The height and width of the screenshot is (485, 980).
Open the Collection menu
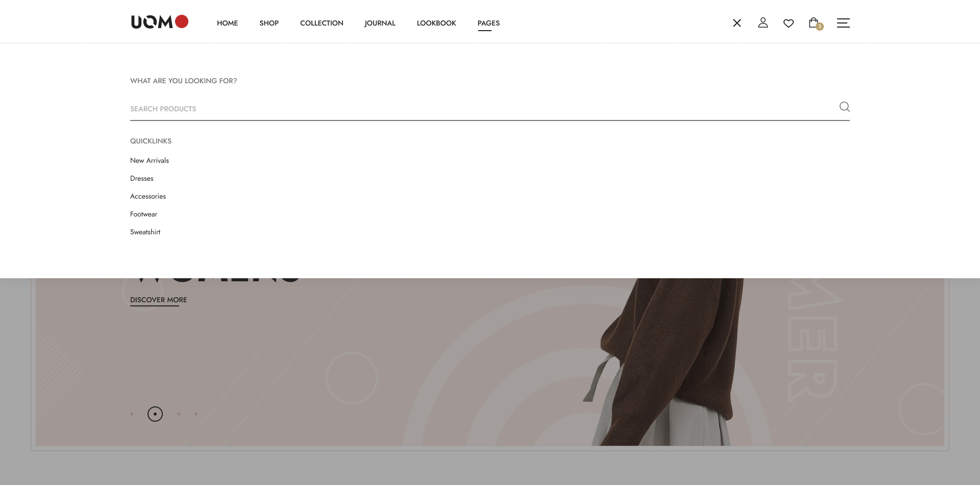pyautogui.click(x=322, y=23)
